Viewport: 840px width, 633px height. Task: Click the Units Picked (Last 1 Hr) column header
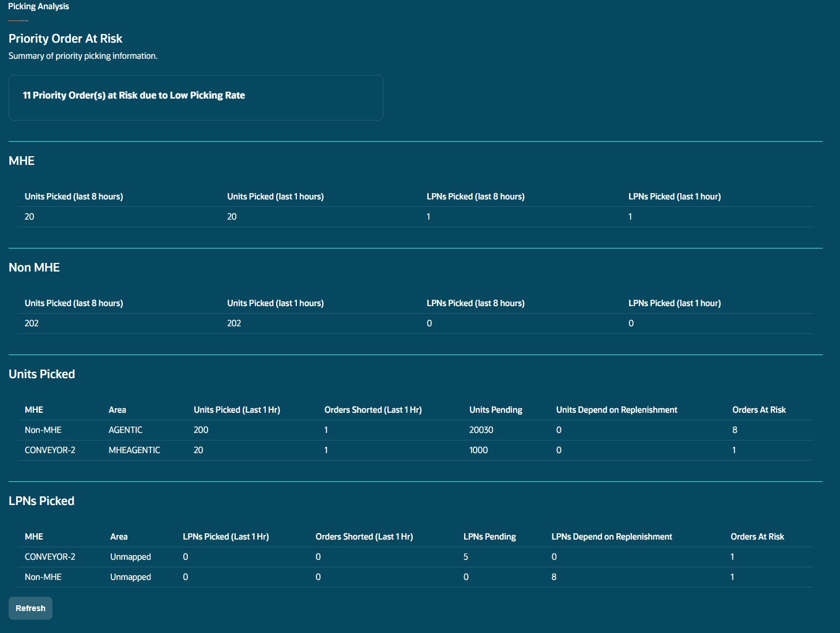click(x=237, y=410)
